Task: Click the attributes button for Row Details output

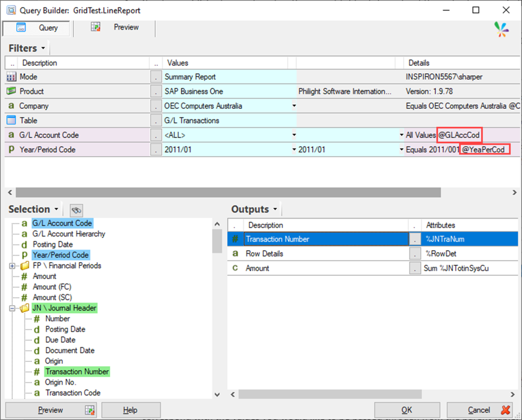Action: 415,254
